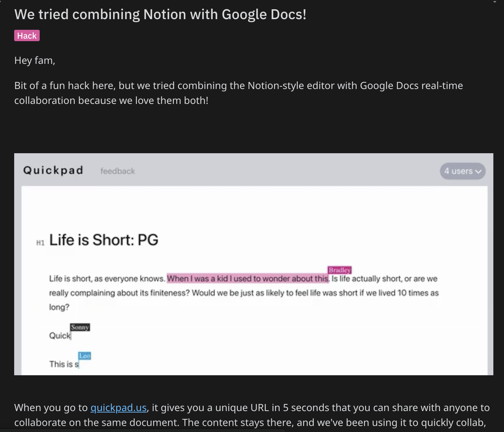Image resolution: width=504 pixels, height=432 pixels.
Task: Click the pink highlighted sentence
Action: (247, 279)
